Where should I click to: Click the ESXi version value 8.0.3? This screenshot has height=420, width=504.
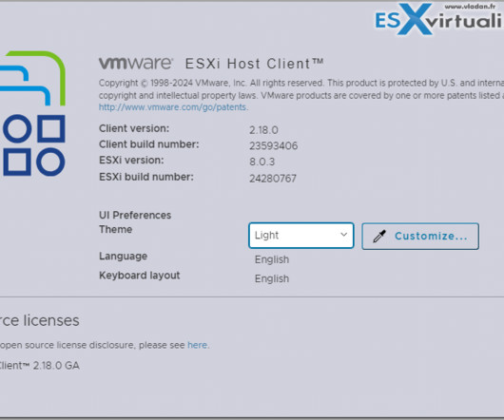pyautogui.click(x=262, y=162)
